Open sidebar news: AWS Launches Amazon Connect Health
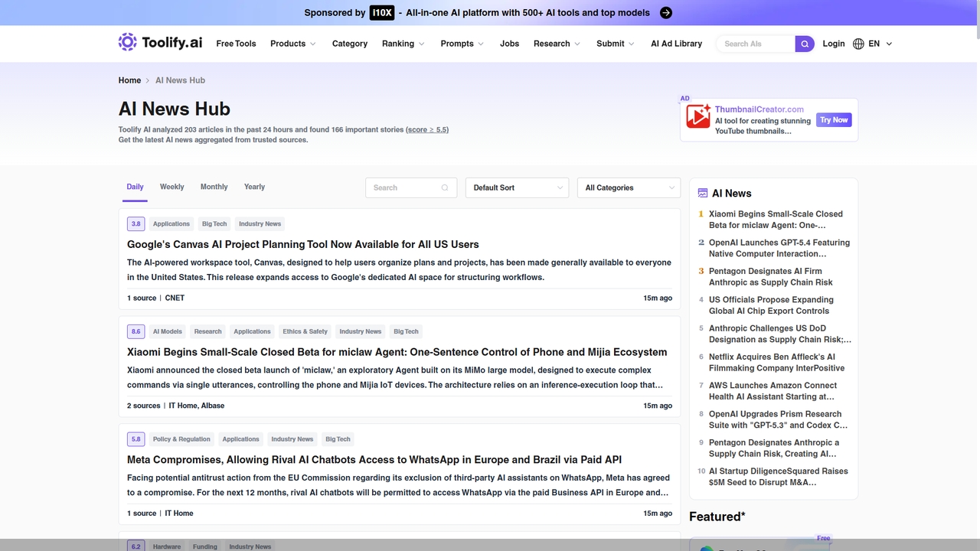 coord(773,391)
